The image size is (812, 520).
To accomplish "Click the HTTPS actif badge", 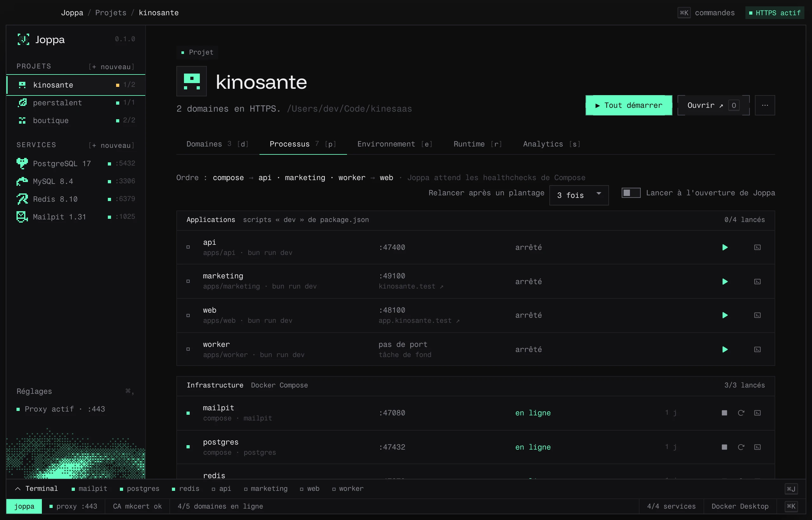I will (775, 13).
